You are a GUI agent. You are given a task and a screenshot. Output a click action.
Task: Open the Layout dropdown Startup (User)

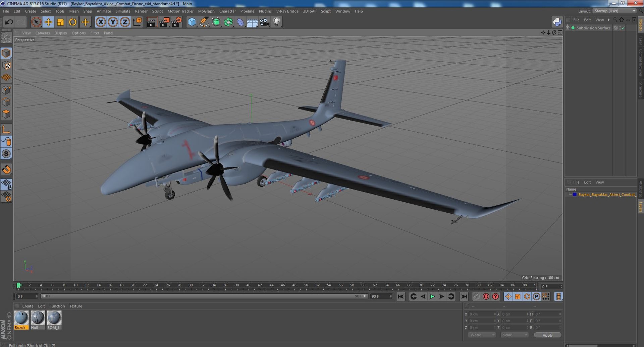615,11
